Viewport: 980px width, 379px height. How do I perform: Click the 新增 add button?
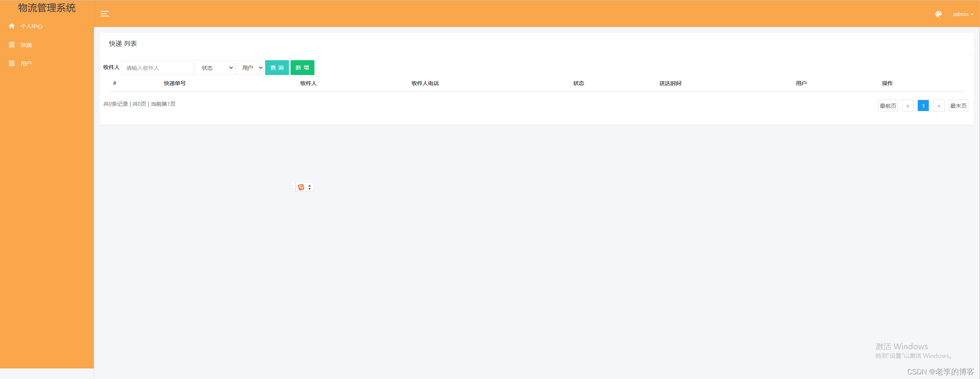[302, 67]
